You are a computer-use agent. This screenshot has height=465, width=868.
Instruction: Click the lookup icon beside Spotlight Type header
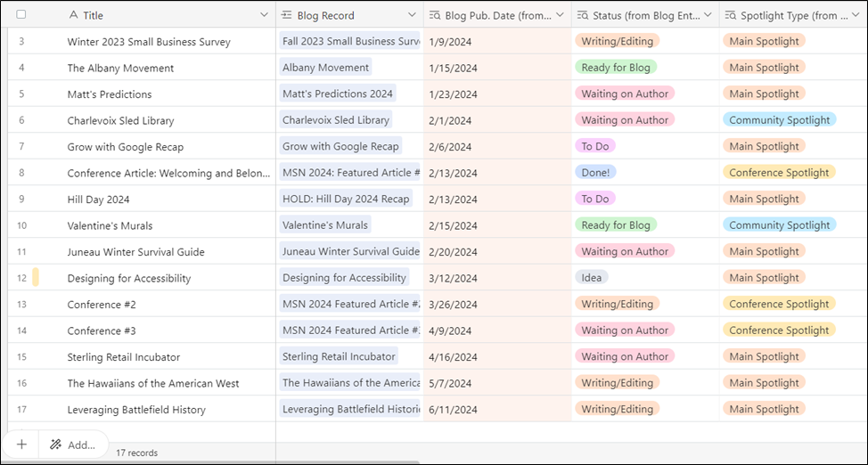(x=731, y=15)
